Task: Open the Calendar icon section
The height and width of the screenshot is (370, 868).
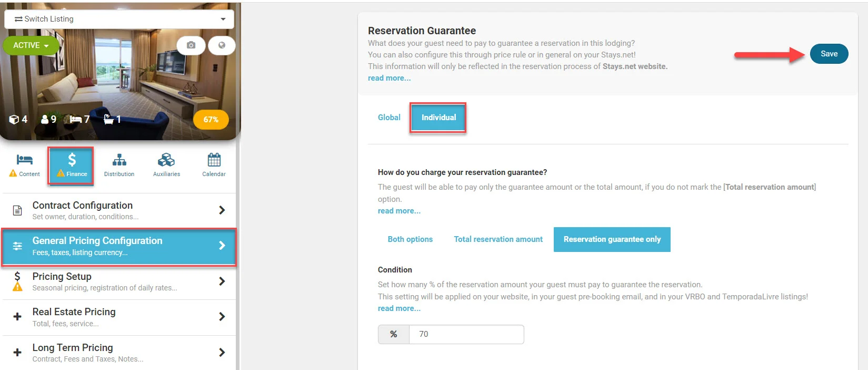Action: click(214, 160)
